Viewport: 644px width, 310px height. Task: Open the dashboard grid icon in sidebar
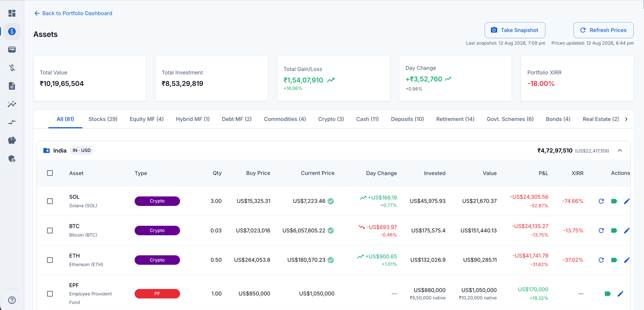(12, 13)
